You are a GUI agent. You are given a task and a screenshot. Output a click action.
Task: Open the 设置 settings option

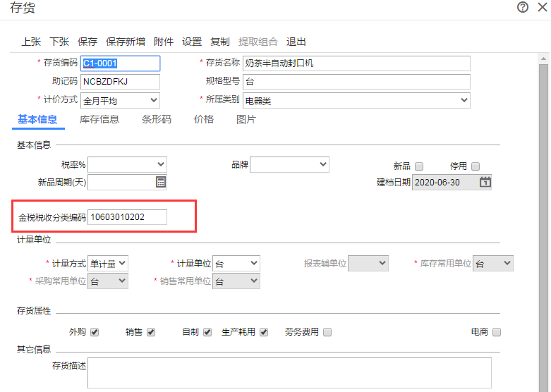[x=192, y=42]
